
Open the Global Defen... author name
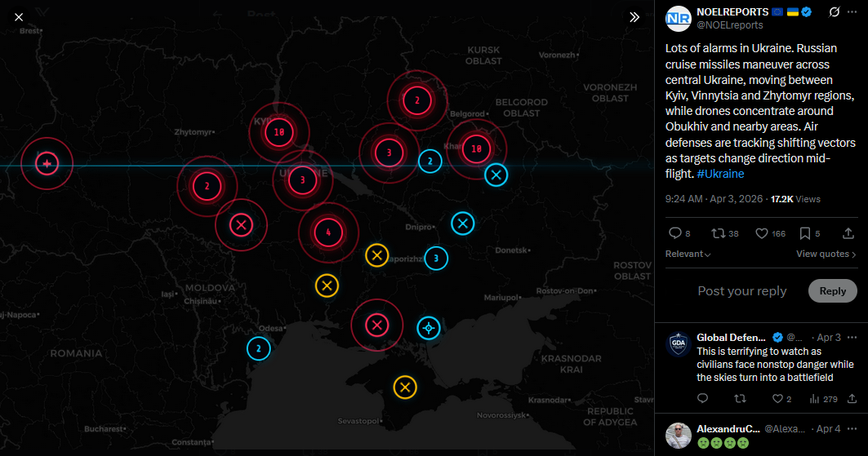(x=731, y=337)
